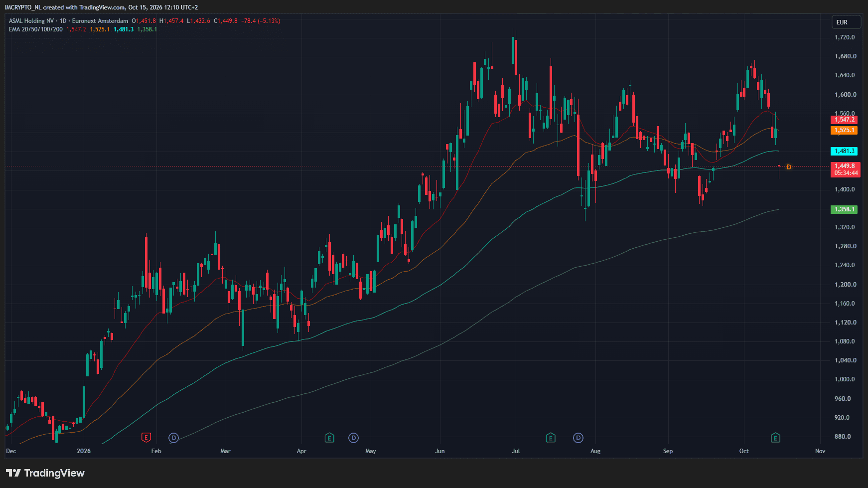Open the earnings E marker in mid-October
Screen dimensions: 868x488
[x=775, y=438]
